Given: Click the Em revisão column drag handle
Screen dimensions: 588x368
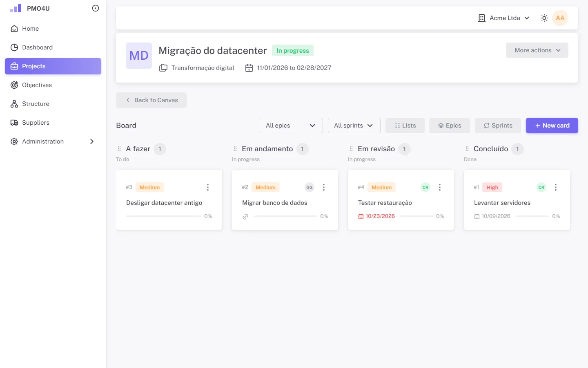Looking at the screenshot, I should click(x=351, y=149).
